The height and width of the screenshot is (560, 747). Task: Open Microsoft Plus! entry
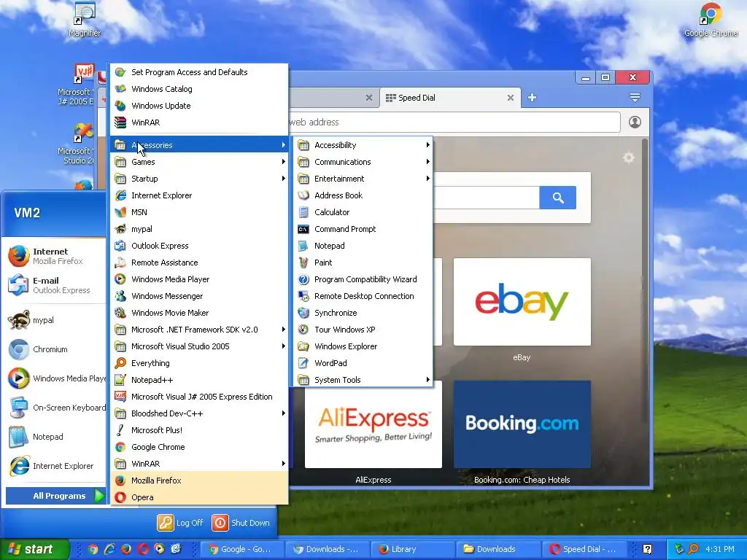[x=199, y=430]
